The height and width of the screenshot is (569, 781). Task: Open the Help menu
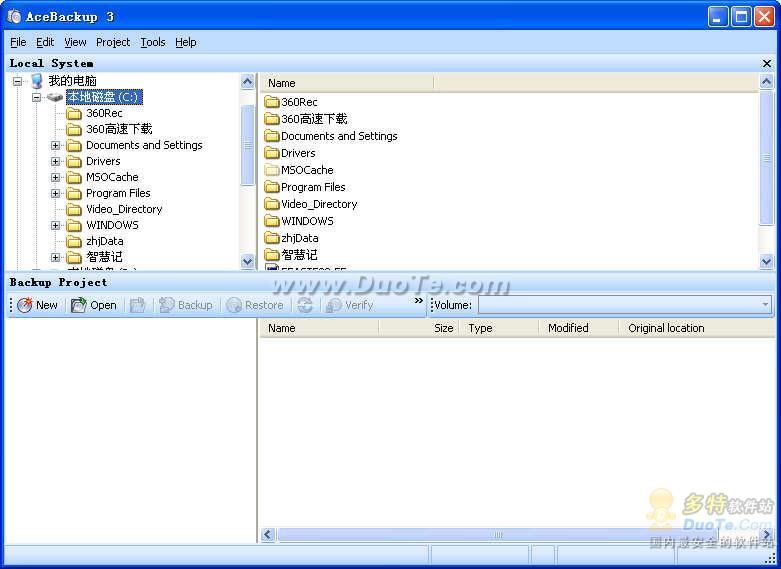pos(186,42)
